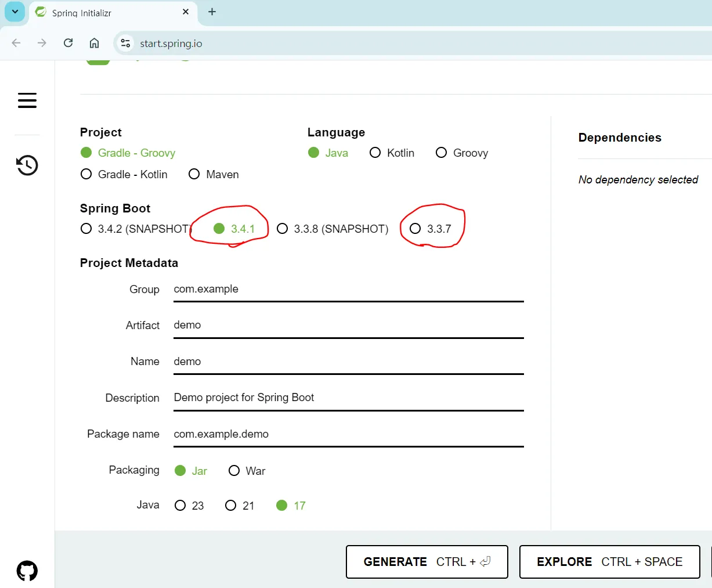Open the project history clock icon
712x588 pixels.
27,165
